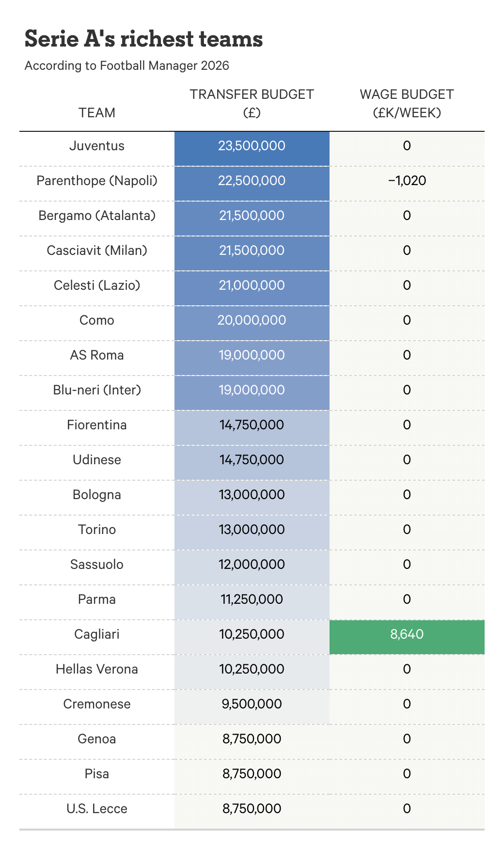Screen dimensions: 504x848
Task: Select the green 8,640 wage budget cell
Action: [x=407, y=634]
